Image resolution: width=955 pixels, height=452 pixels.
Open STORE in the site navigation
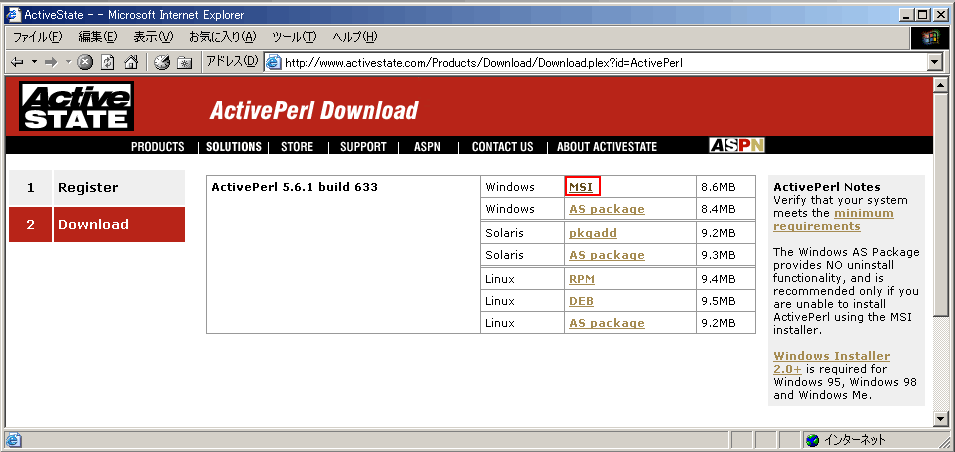click(297, 146)
